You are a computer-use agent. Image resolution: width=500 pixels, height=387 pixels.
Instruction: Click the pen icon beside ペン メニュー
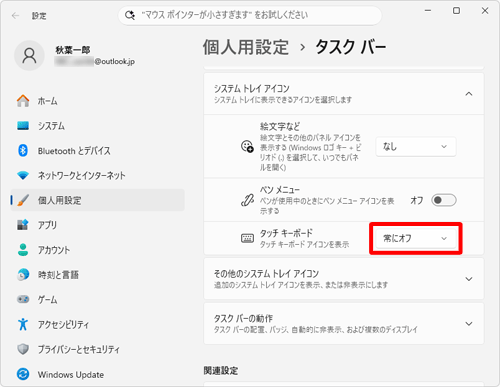pyautogui.click(x=247, y=200)
